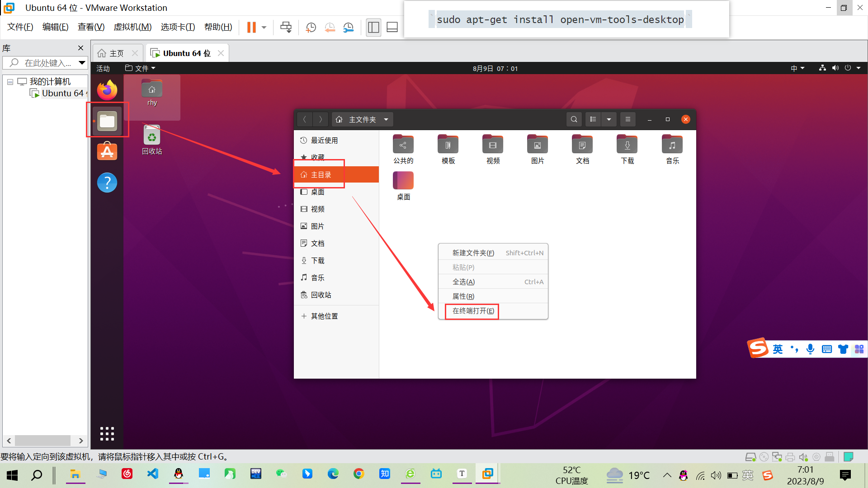Click the search icon in file manager
This screenshot has width=868, height=488.
(574, 119)
